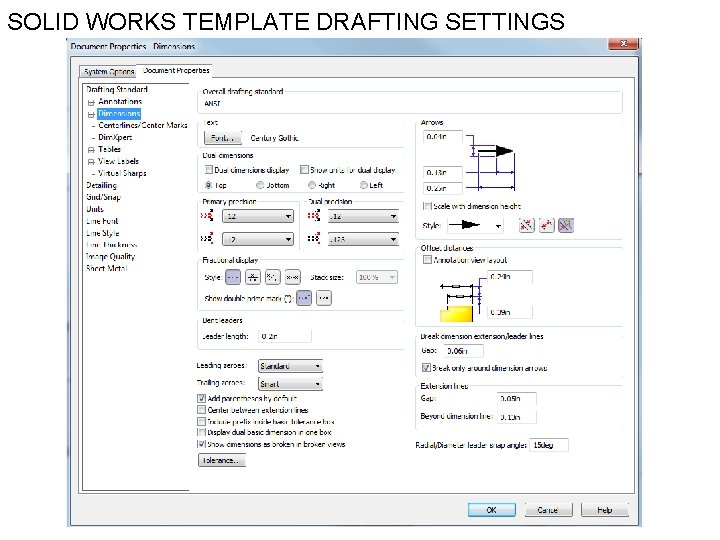
Task: Check Show units for dual display
Action: [304, 170]
